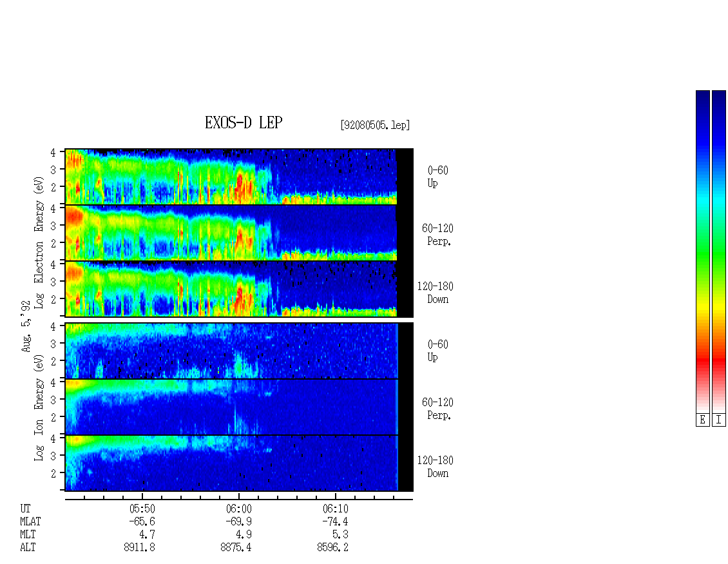This screenshot has width=728, height=564.
Task: Click the EXOS-D LEP plot title
Action: 244,122
